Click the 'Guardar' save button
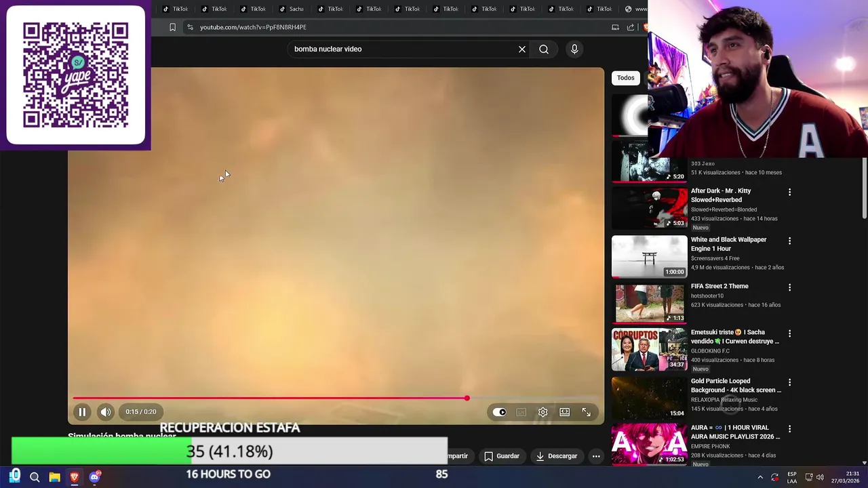This screenshot has height=488, width=868. pyautogui.click(x=501, y=456)
